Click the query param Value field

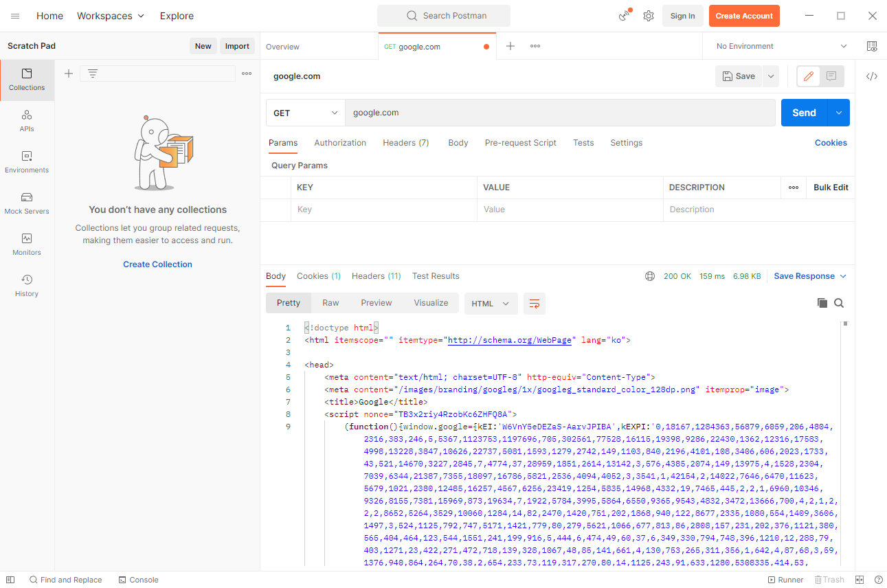(570, 210)
